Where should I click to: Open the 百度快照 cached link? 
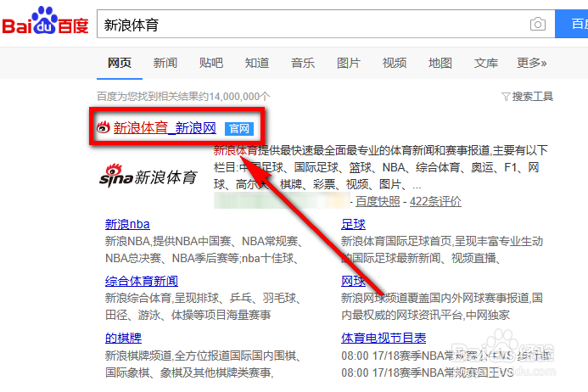378,201
